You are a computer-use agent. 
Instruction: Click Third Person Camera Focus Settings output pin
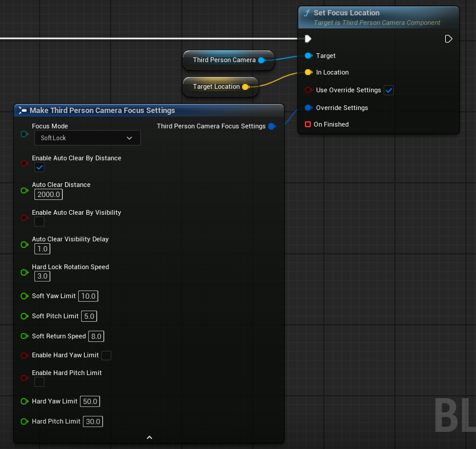272,126
